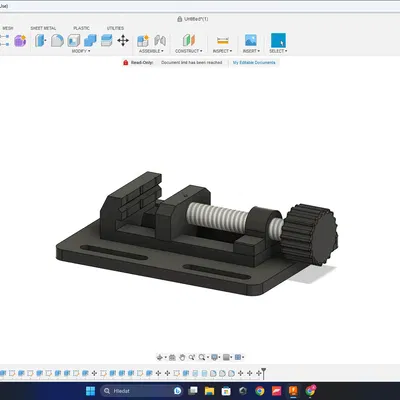Click the purple form body icon
400x400 pixels.
coord(20,41)
